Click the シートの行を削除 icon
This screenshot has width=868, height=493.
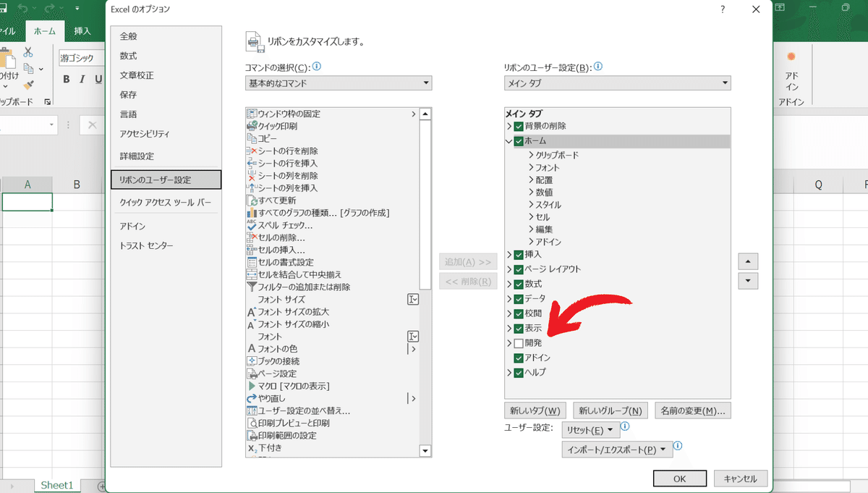[252, 151]
